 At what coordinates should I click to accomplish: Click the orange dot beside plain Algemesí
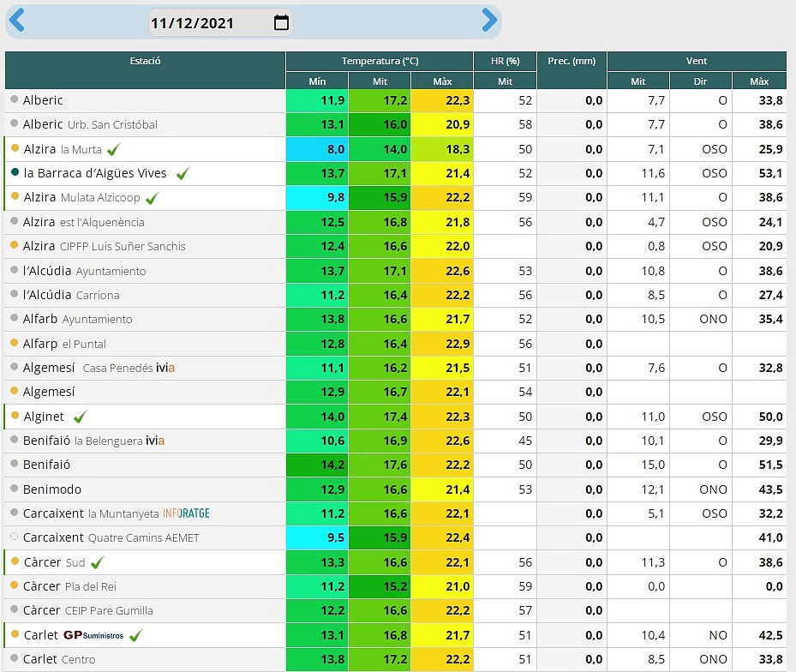coord(15,391)
